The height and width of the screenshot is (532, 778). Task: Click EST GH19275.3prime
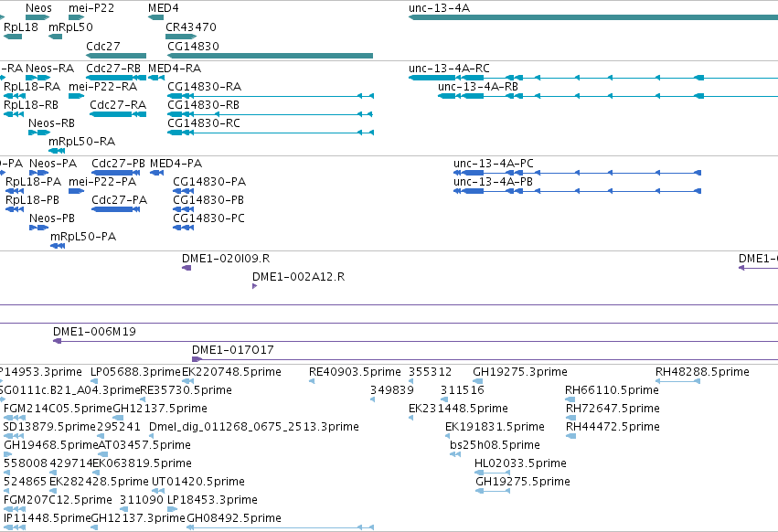(x=477, y=381)
